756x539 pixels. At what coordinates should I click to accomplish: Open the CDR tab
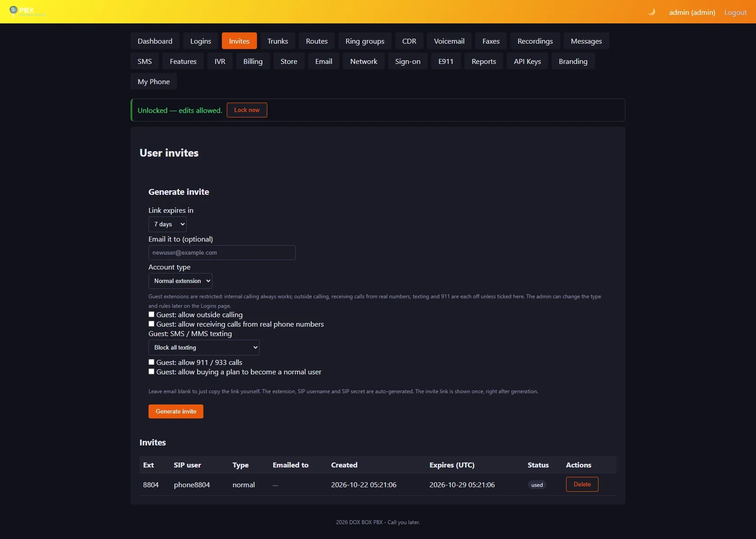point(409,41)
